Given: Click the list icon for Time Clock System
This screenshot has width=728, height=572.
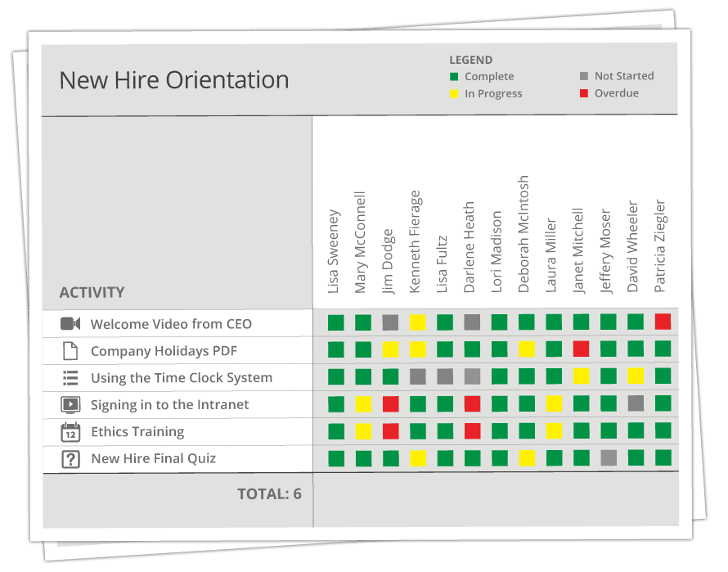Looking at the screenshot, I should click(70, 378).
